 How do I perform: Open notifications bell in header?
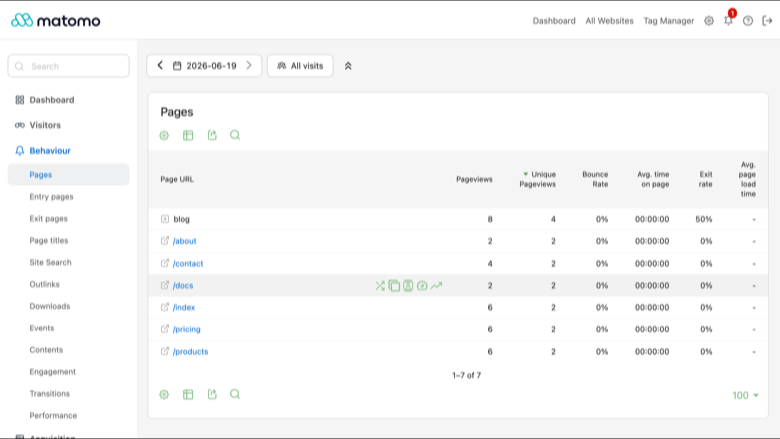(728, 21)
